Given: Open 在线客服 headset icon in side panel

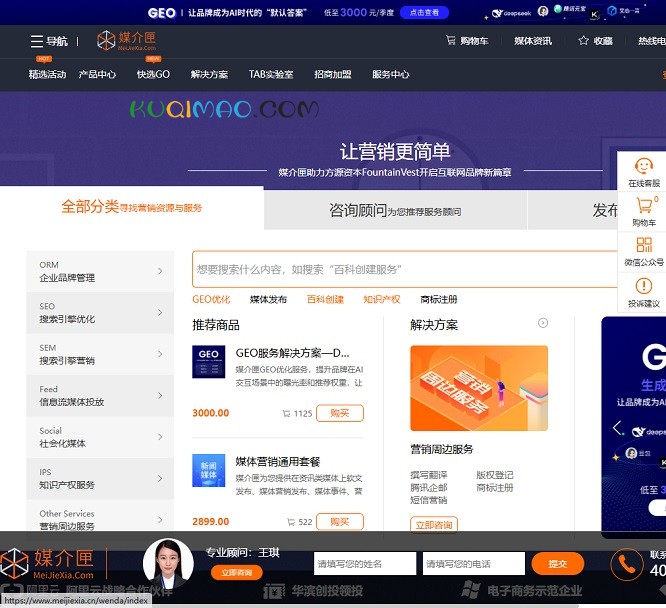Looking at the screenshot, I should (x=643, y=165).
